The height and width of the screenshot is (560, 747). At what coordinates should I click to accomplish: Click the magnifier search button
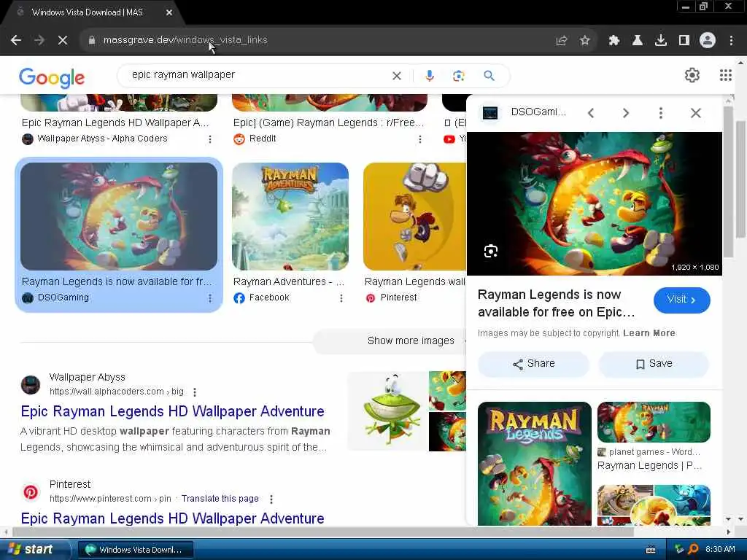tap(489, 76)
